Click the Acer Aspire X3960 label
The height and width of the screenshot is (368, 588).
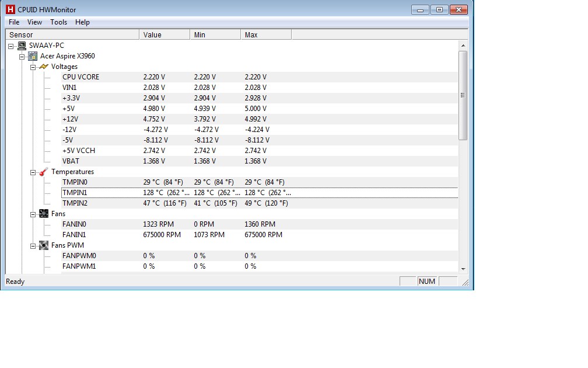tap(68, 56)
